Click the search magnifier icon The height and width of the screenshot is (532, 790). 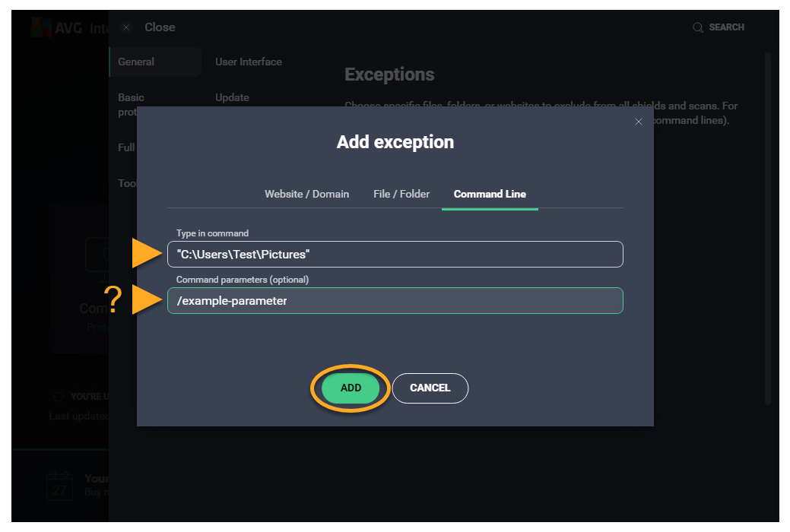697,27
